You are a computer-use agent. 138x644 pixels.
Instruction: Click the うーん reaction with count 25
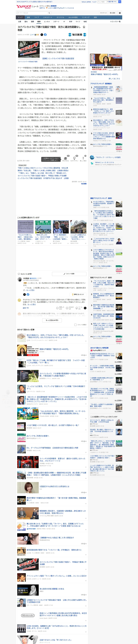[79, 308]
